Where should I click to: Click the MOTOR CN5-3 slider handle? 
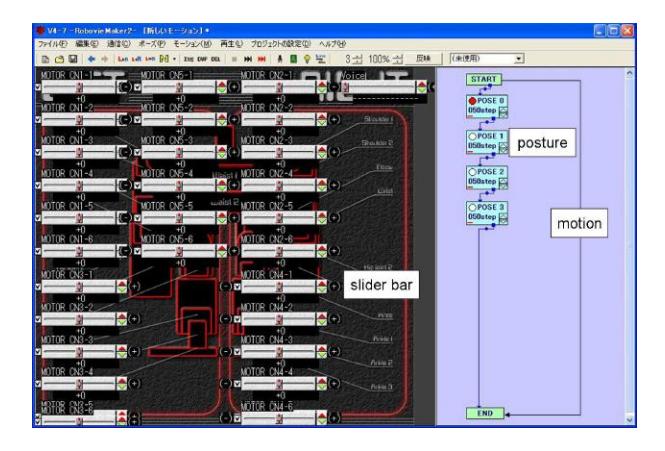(179, 152)
